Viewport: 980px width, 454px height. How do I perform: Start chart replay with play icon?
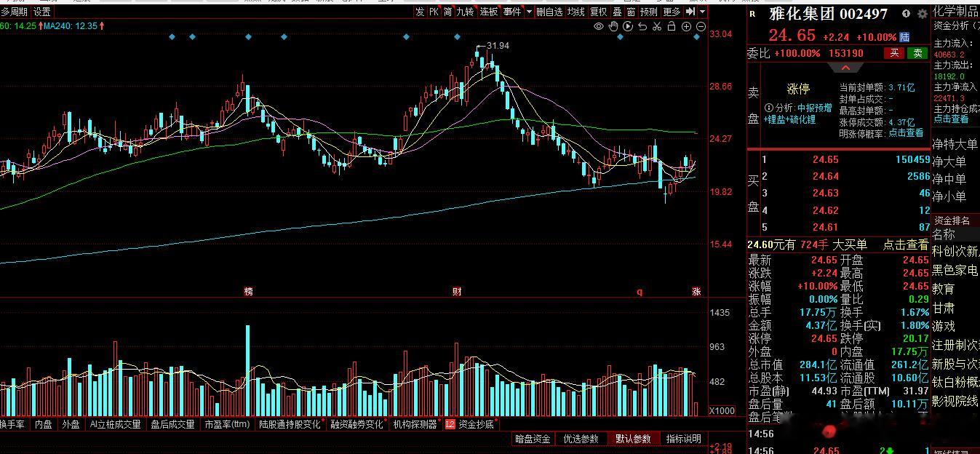click(x=628, y=26)
